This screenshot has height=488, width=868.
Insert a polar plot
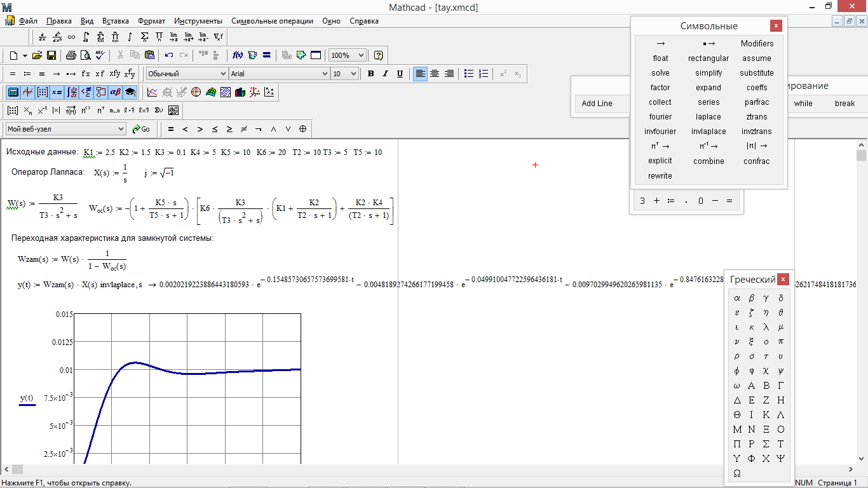(196, 92)
